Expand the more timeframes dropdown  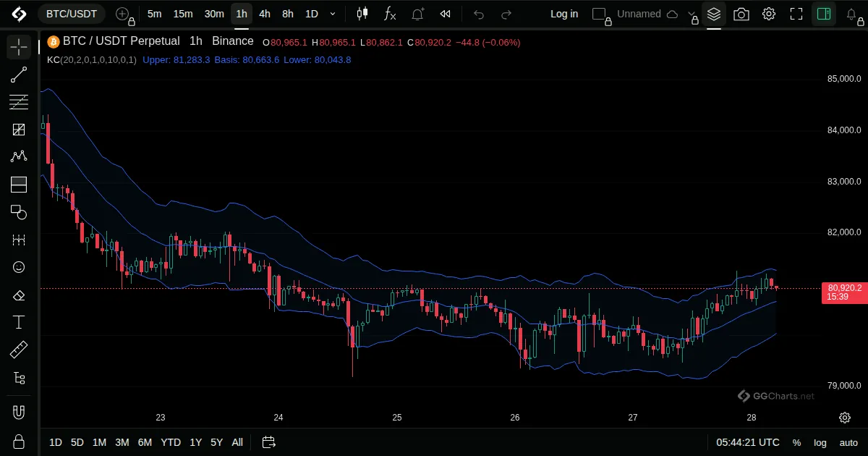(333, 14)
